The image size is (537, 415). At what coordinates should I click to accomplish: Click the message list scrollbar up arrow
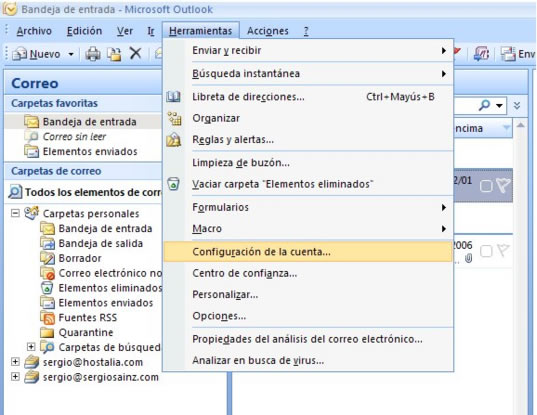tap(521, 125)
